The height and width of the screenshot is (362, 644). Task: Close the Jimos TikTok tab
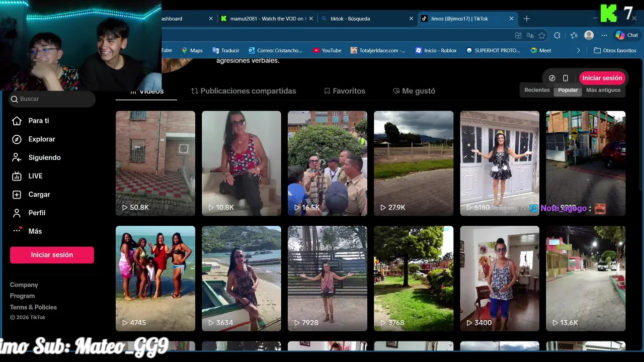tap(512, 19)
